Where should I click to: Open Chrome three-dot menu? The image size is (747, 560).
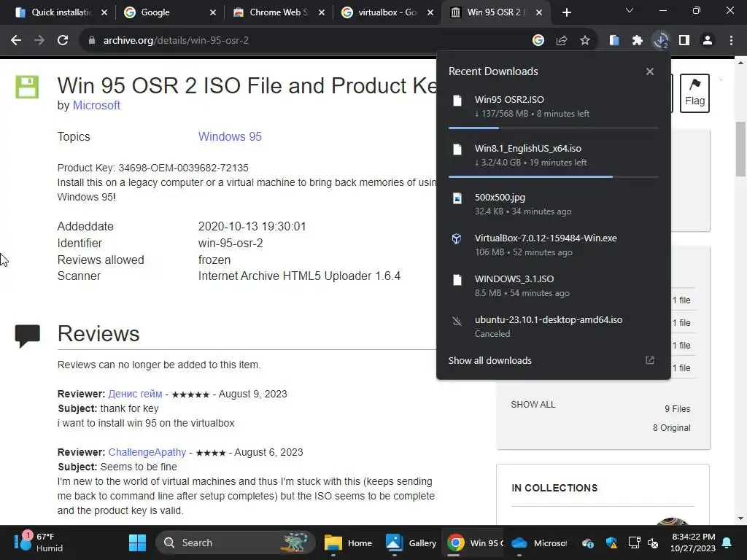coord(731,41)
